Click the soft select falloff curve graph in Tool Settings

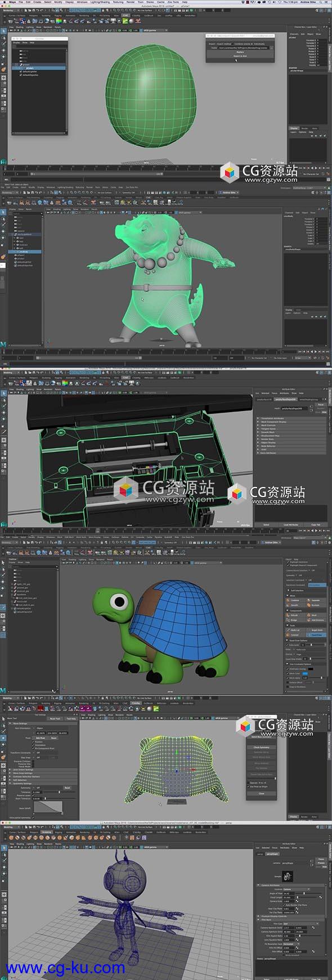48,807
